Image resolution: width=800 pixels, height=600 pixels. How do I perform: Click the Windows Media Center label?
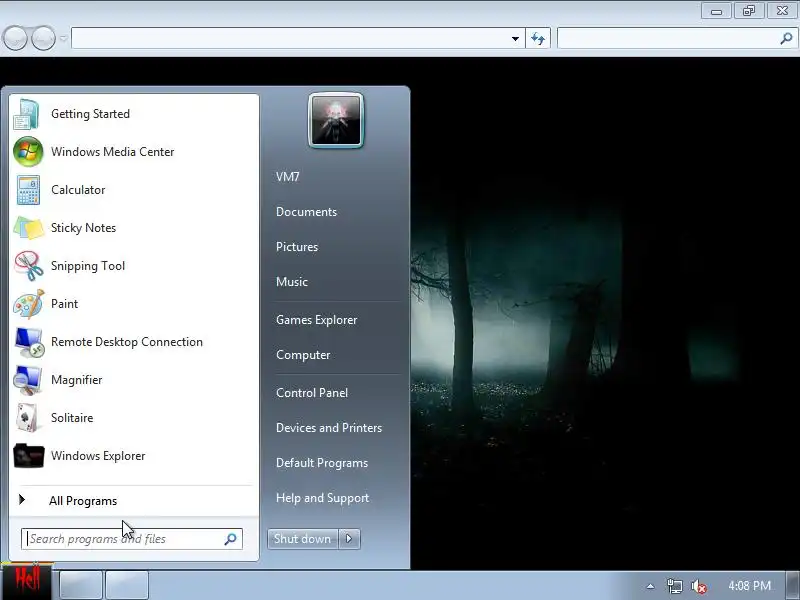tap(113, 152)
